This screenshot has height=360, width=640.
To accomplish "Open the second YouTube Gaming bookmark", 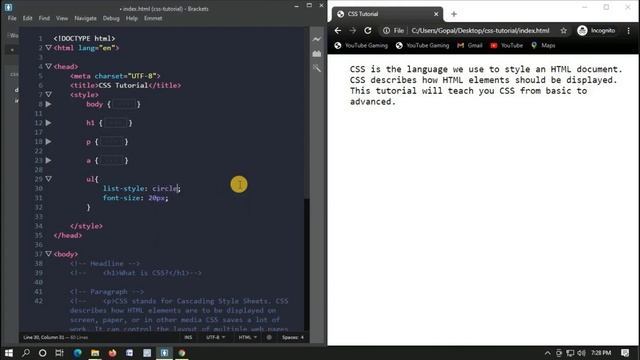I will (x=422, y=46).
